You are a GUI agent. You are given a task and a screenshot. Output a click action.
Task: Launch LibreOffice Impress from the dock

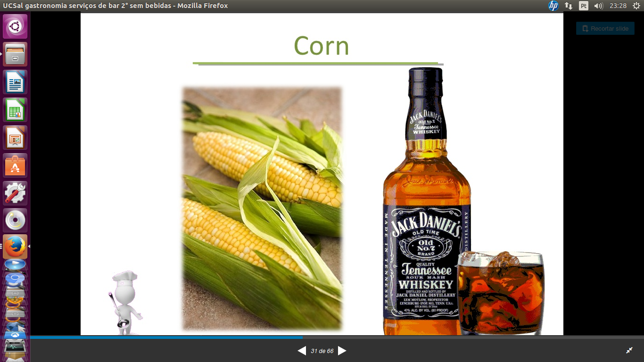click(15, 138)
